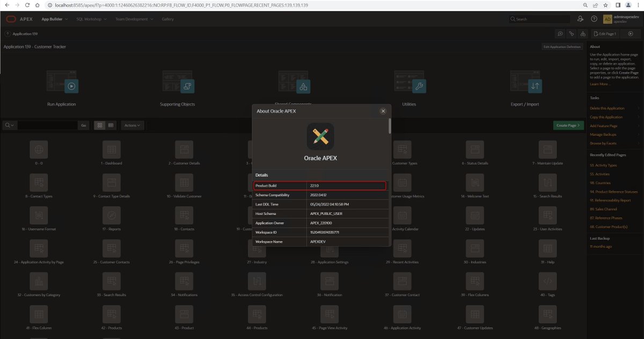Open the 16 - Username Format page icon
Screen dimensions: 644x339
pos(39,215)
